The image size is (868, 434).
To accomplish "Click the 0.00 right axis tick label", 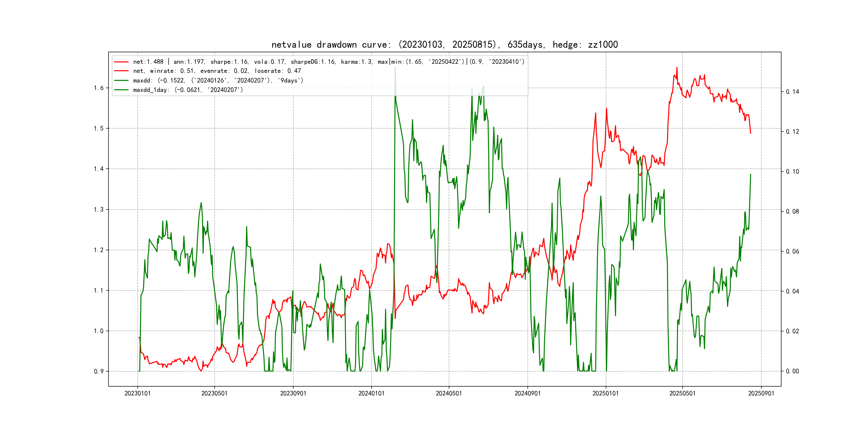I will [x=792, y=371].
